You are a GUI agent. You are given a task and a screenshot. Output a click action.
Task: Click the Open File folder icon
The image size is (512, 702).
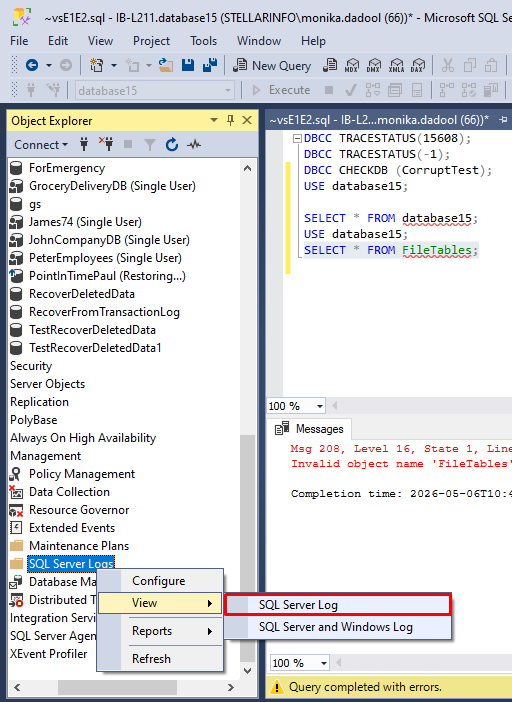(x=166, y=65)
